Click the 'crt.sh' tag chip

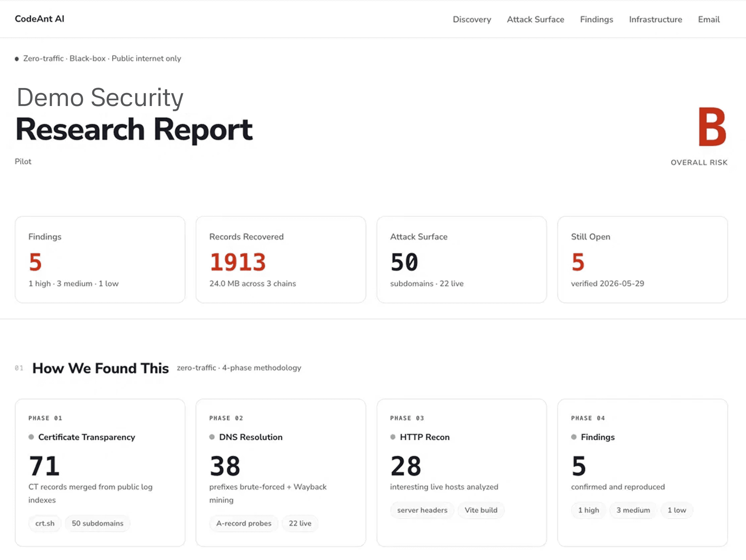coord(45,523)
